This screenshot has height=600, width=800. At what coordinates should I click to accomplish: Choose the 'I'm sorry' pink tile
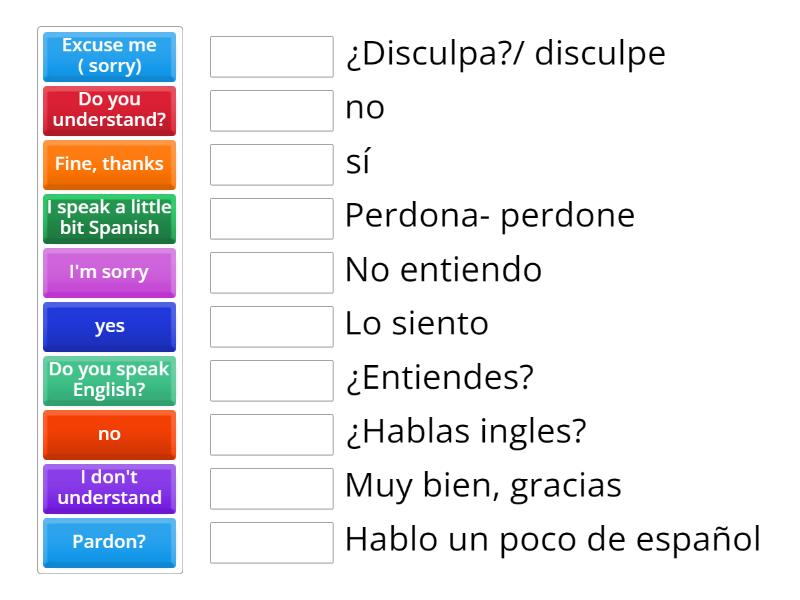109,271
